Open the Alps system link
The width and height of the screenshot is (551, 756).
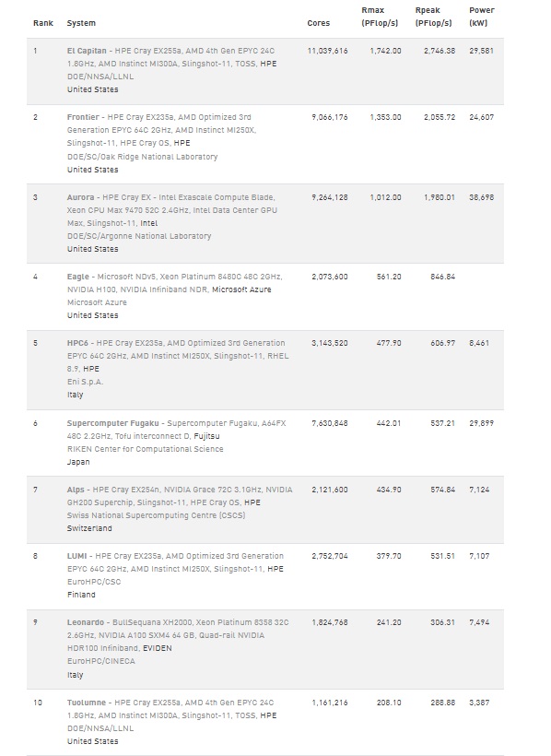[x=76, y=490]
